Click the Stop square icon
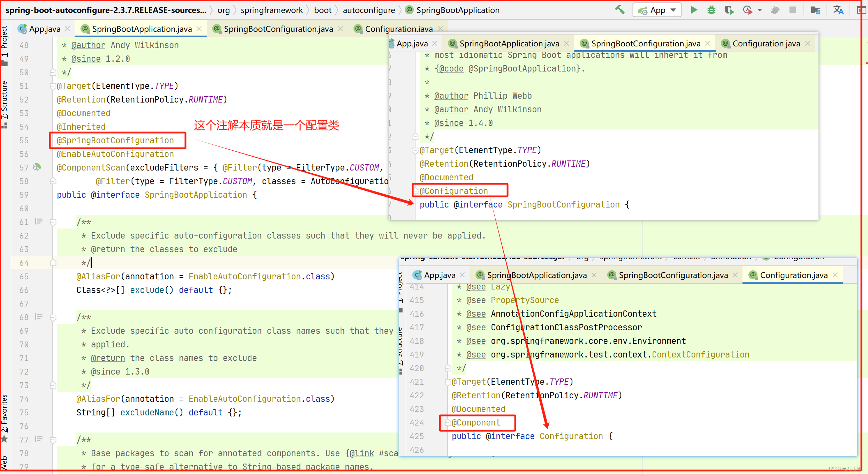The image size is (868, 474). point(792,10)
